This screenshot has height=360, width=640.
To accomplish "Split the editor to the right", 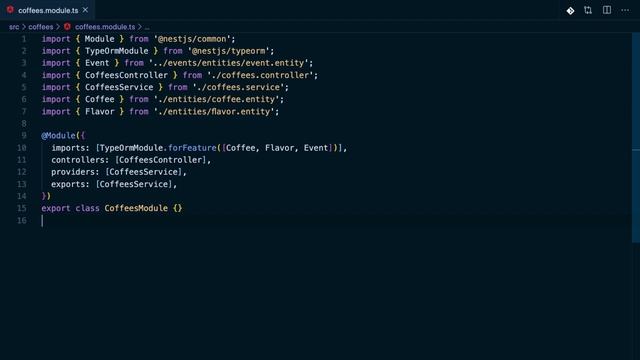I will point(607,10).
